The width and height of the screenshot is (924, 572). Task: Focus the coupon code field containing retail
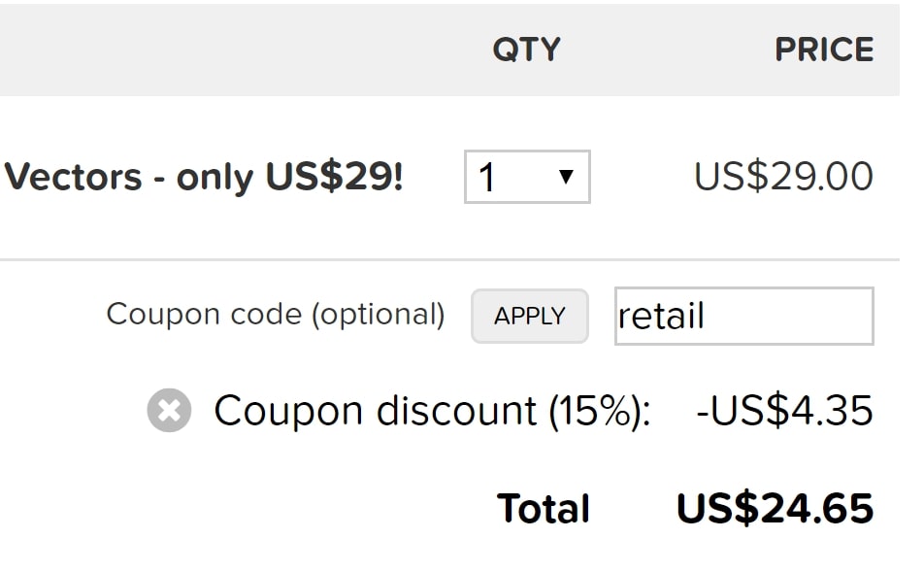744,316
